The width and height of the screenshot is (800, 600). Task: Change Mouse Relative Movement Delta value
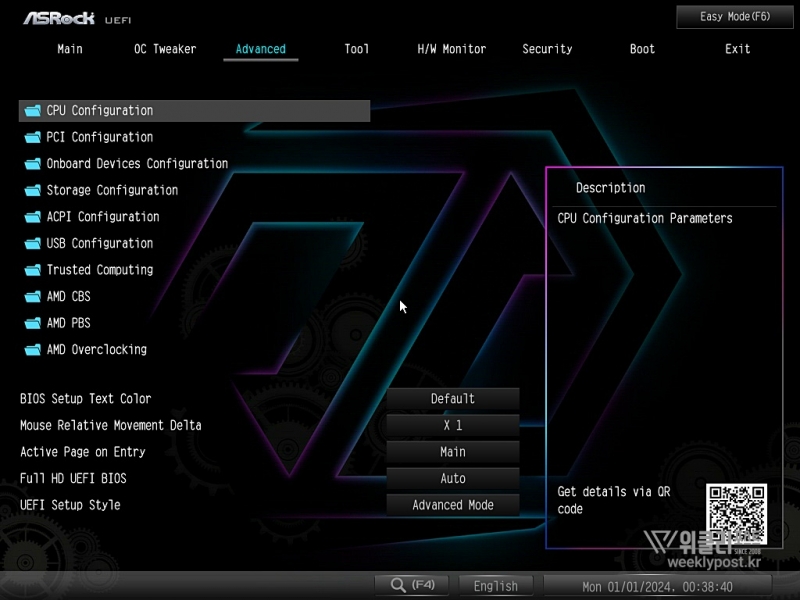[453, 425]
